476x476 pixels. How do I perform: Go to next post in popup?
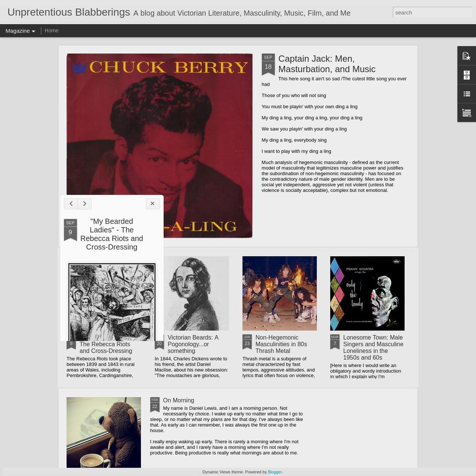click(x=85, y=204)
